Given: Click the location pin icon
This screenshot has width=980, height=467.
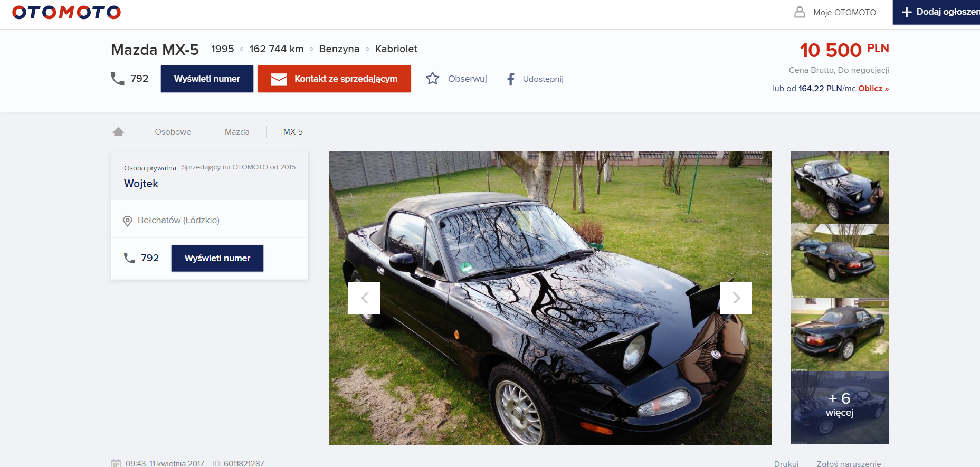Looking at the screenshot, I should coord(127,221).
